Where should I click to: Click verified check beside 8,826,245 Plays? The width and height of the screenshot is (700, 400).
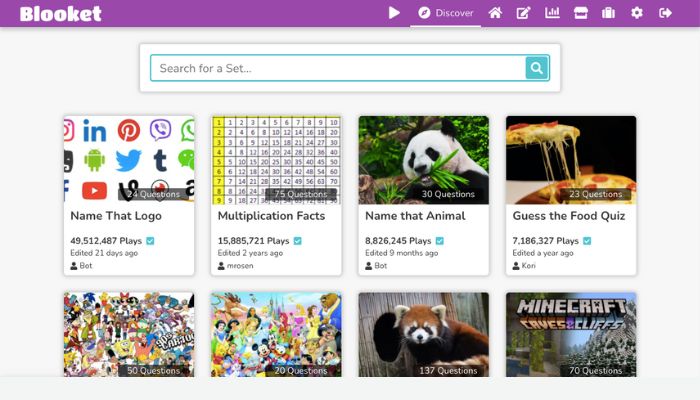pos(440,241)
